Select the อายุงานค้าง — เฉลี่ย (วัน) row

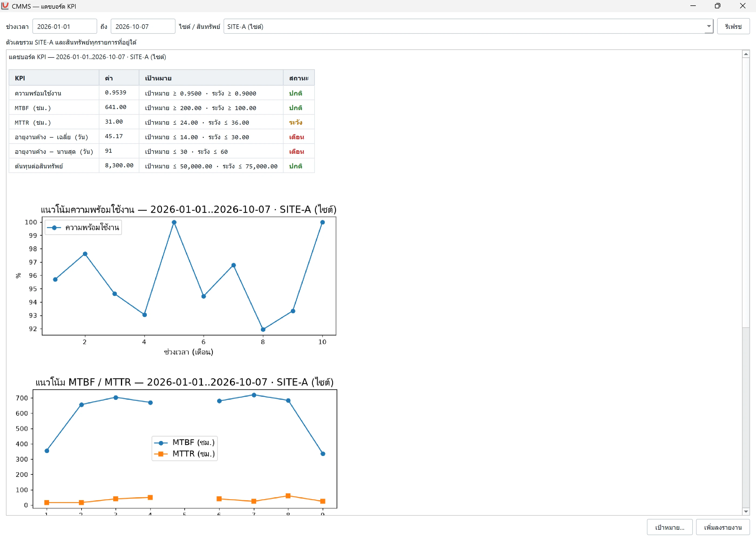tap(161, 137)
